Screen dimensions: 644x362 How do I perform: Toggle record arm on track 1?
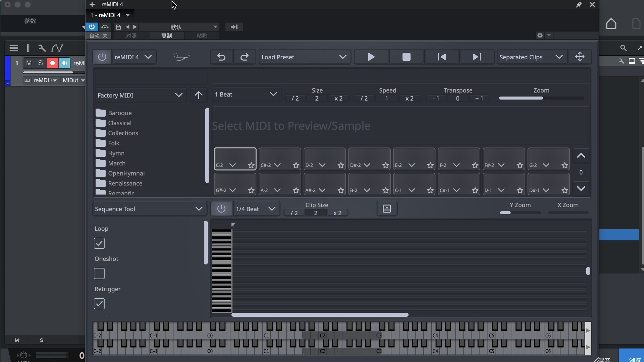click(x=52, y=63)
